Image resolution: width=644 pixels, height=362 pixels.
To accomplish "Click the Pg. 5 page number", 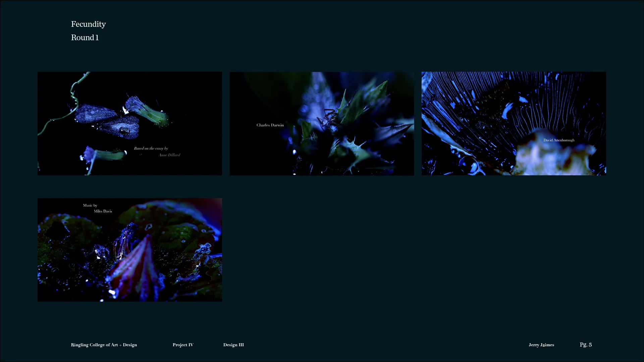I will click(586, 345).
